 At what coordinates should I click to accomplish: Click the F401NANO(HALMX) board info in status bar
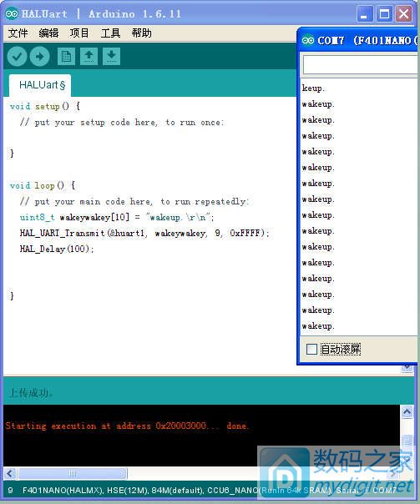[x=63, y=491]
